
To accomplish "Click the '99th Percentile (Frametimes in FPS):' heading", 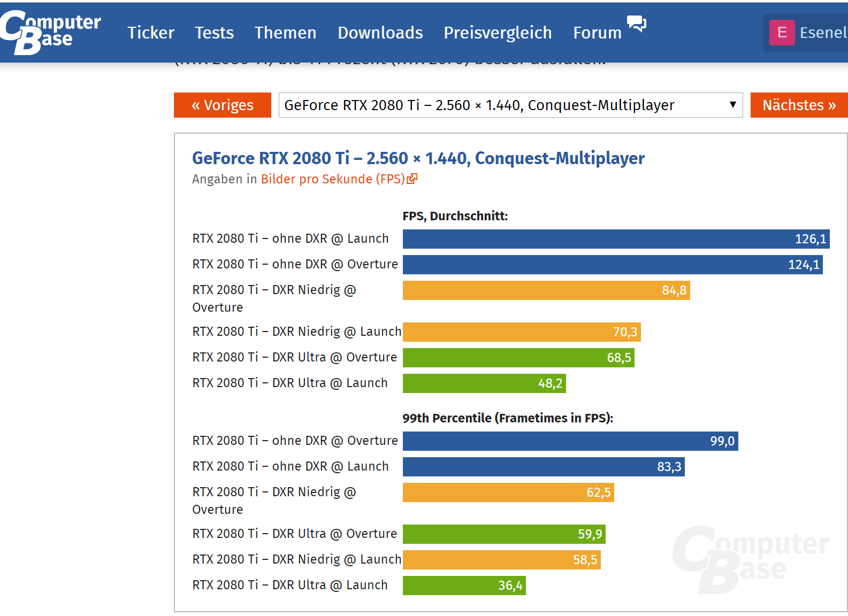I will click(x=508, y=418).
